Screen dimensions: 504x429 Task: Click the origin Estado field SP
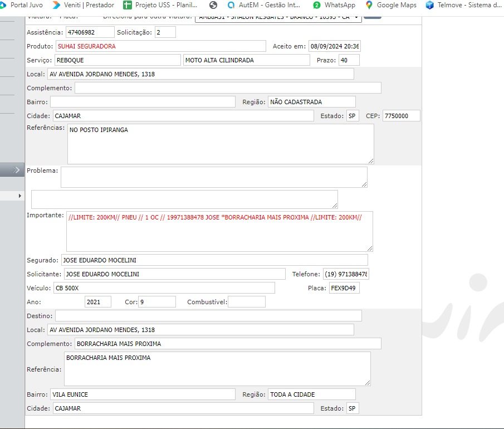[353, 116]
